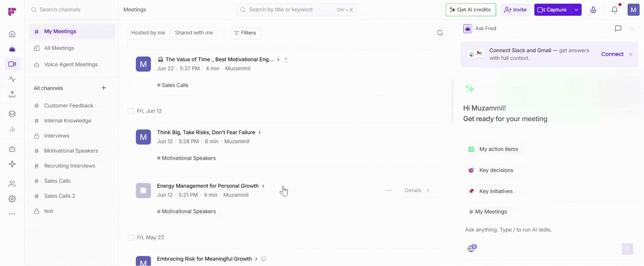Click the screen icon beside Embracing Risk meeting

coord(264,259)
